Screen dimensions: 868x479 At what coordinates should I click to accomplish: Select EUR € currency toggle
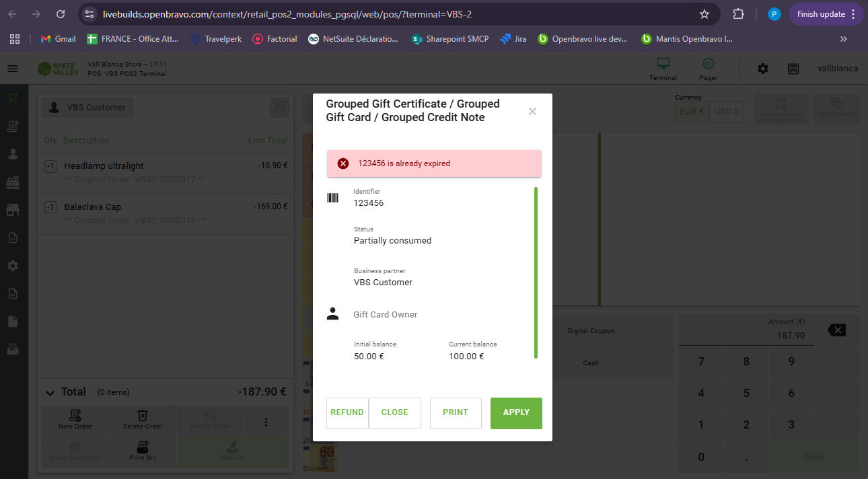point(692,112)
